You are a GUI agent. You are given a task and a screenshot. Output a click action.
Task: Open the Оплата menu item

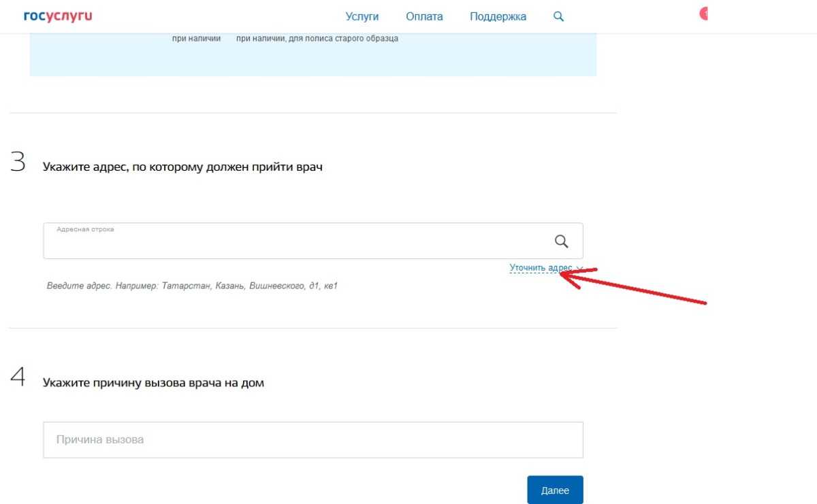tap(424, 17)
